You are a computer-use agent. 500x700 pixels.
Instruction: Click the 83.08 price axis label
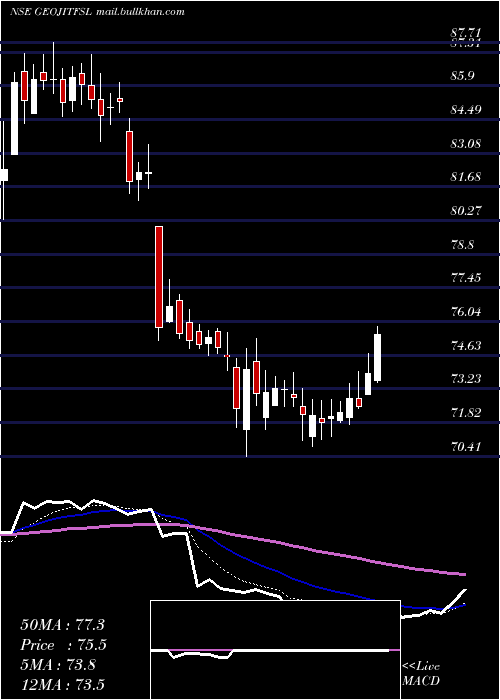coord(466,143)
